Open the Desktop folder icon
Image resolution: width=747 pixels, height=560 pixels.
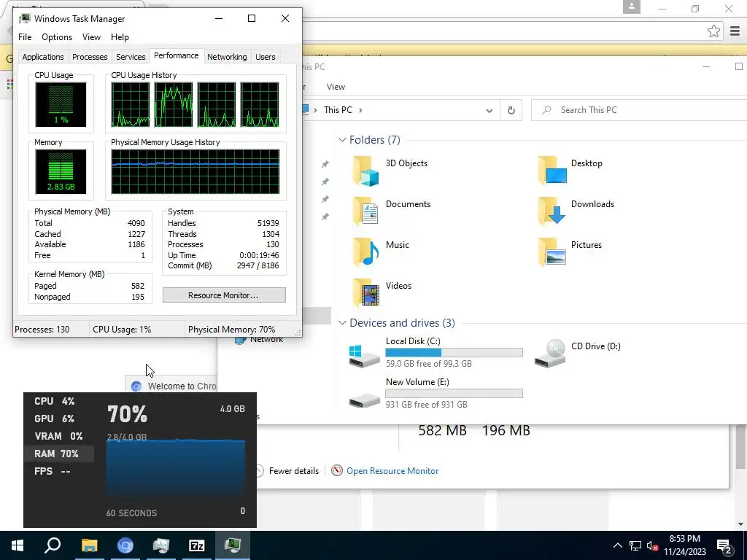click(x=551, y=171)
